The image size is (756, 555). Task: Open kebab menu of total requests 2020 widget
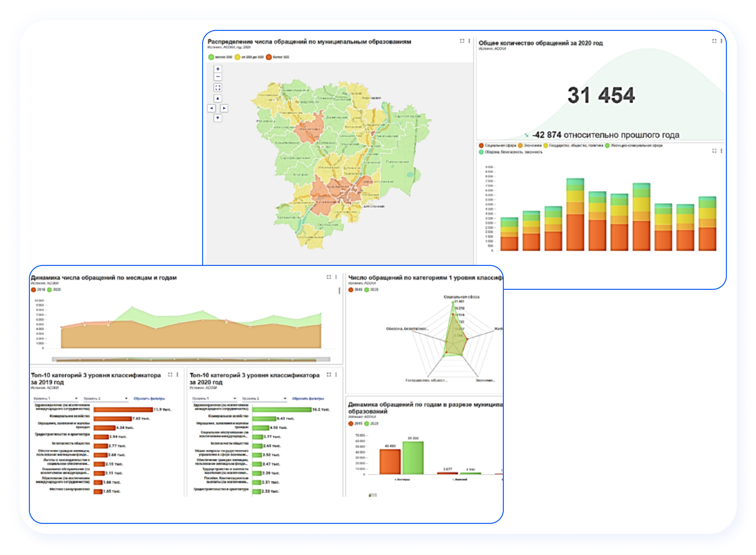721,41
